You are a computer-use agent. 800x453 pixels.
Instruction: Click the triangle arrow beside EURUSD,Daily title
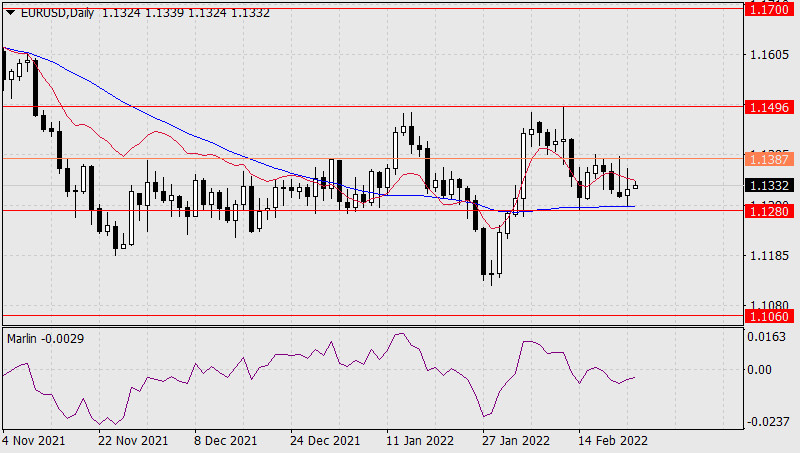[x=11, y=10]
